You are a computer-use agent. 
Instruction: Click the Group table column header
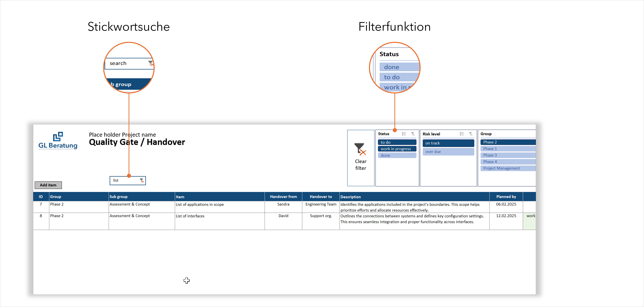tap(79, 196)
